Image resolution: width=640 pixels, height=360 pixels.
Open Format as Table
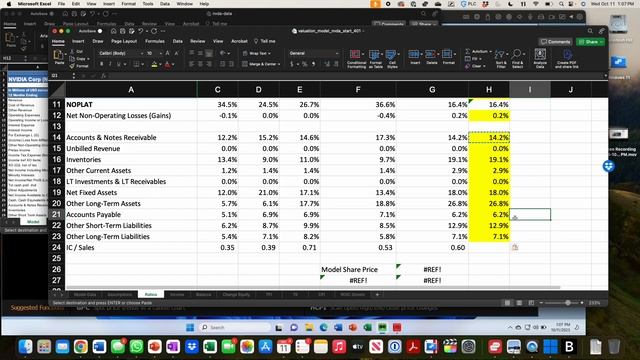[375, 59]
